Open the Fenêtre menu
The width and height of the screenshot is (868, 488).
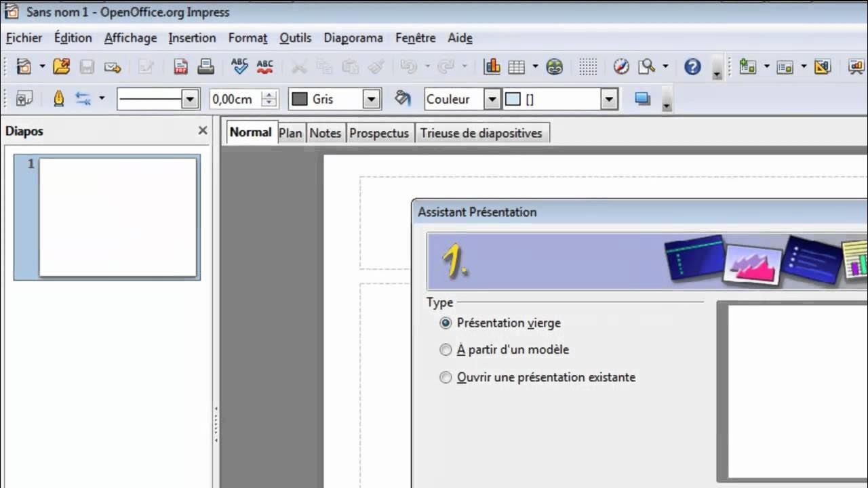click(416, 38)
